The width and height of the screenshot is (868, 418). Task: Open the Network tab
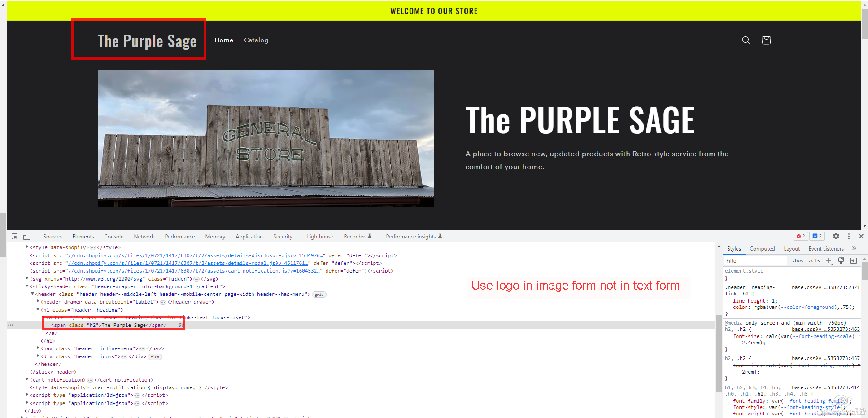point(144,237)
